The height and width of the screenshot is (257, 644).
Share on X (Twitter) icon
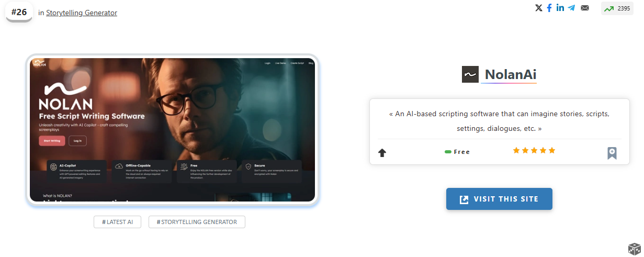click(x=539, y=8)
